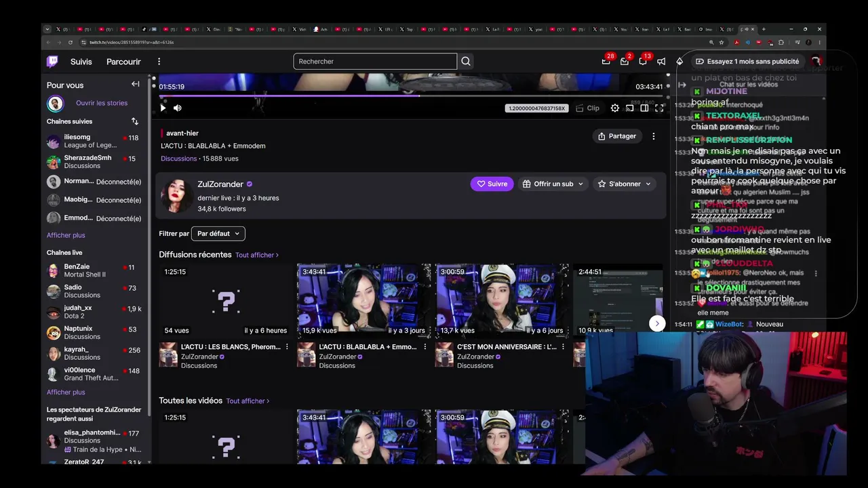868x488 pixels.
Task: Click Tout afficher beside Toutes les vidéos
Action: click(248, 401)
